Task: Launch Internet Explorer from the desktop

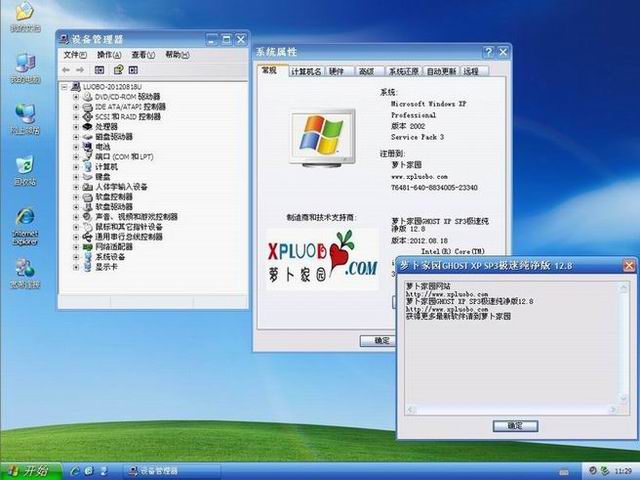Action: coord(24,222)
